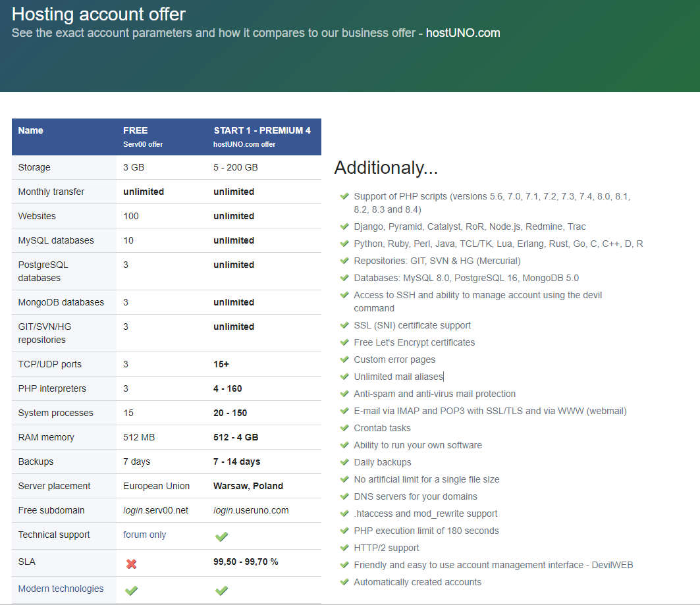Image resolution: width=700 pixels, height=605 pixels.
Task: Click red cross icon in SLA row
Action: click(131, 564)
